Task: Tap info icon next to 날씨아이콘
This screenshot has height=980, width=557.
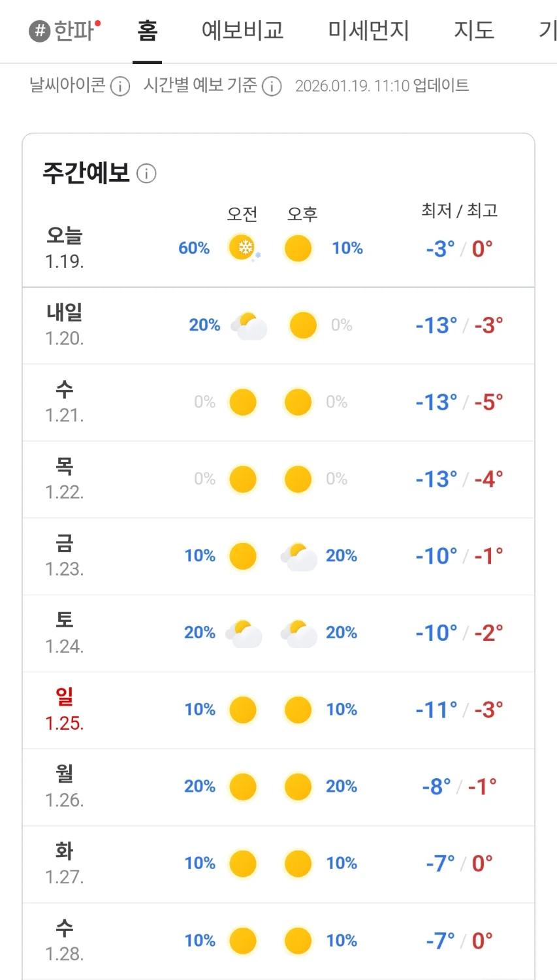Action: (120, 86)
